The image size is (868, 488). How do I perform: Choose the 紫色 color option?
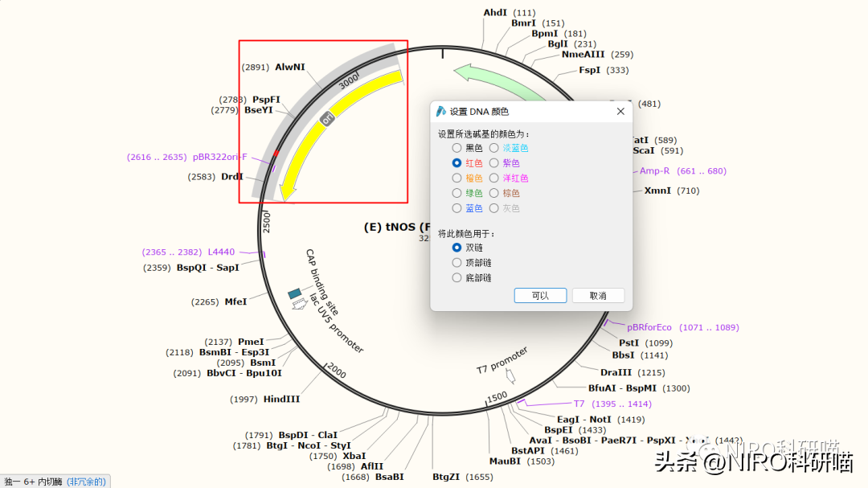tap(494, 163)
